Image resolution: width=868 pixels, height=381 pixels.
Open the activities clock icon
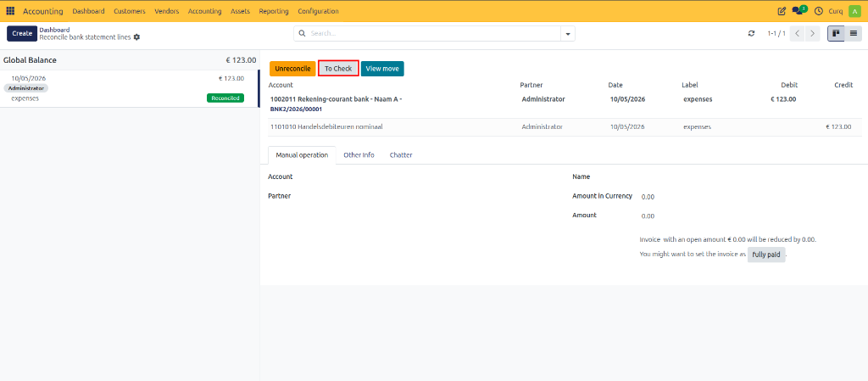click(x=819, y=11)
